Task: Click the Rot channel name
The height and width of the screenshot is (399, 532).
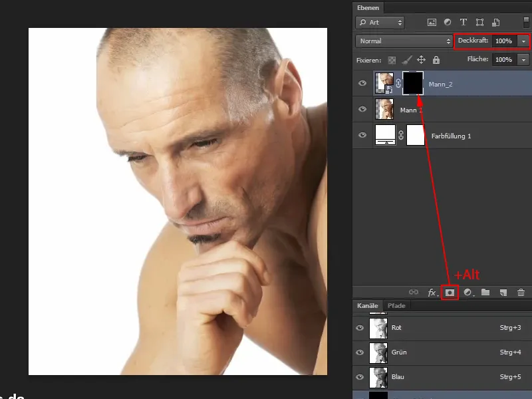Action: click(396, 328)
